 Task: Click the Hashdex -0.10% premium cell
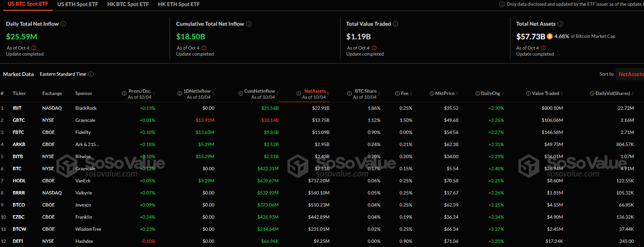[148, 241]
